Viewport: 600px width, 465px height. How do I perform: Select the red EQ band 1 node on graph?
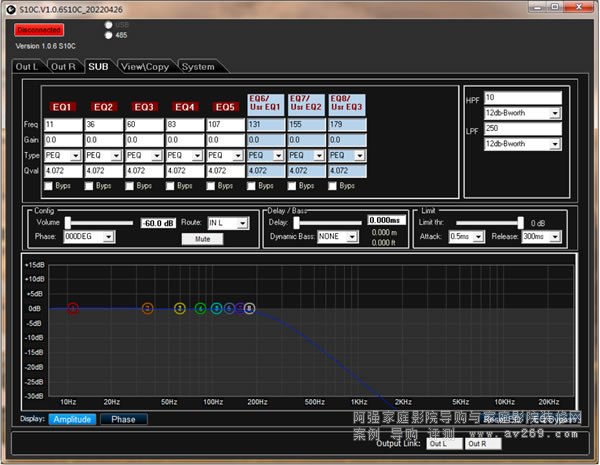point(72,309)
